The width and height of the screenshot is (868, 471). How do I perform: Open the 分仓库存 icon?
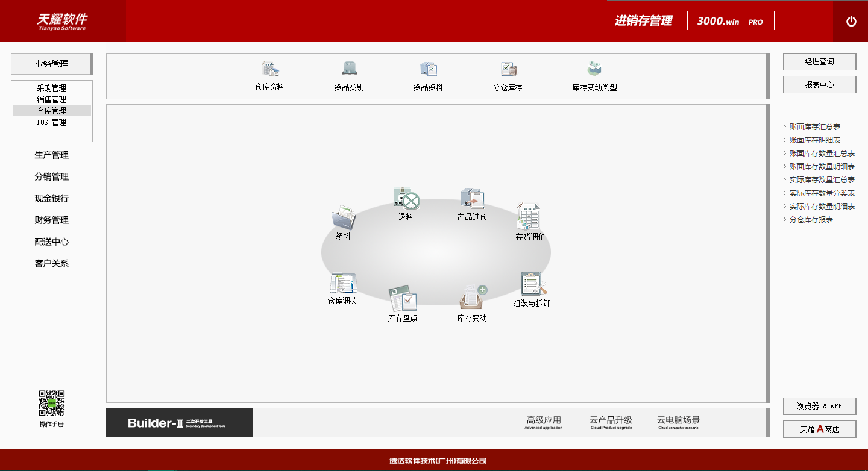[508, 69]
